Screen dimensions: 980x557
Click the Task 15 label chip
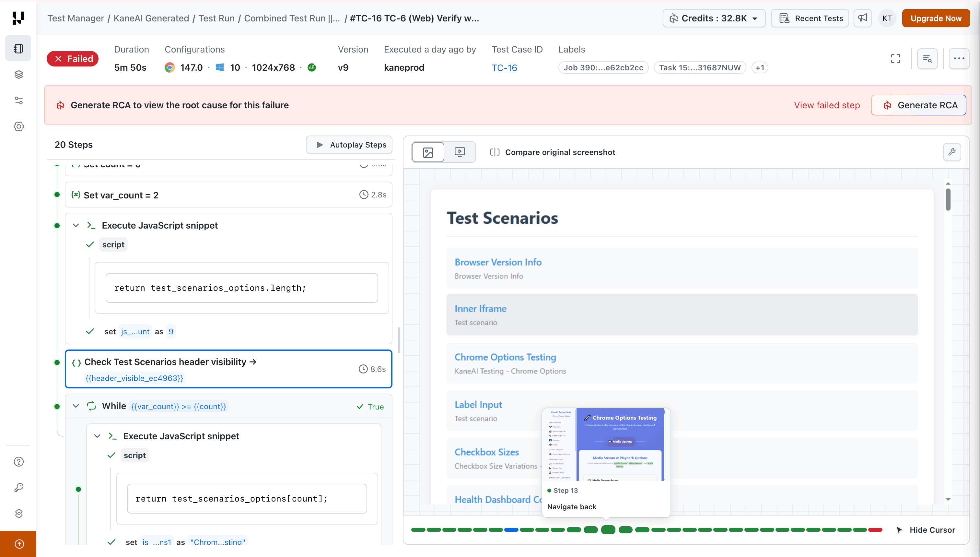pyautogui.click(x=700, y=68)
